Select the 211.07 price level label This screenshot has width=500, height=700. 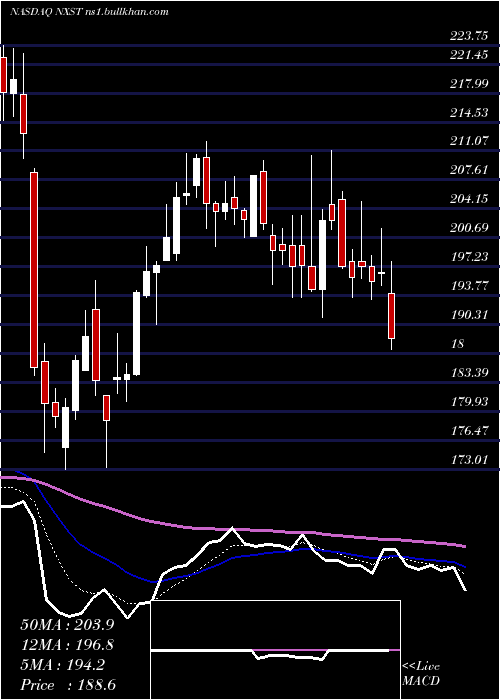pyautogui.click(x=469, y=142)
